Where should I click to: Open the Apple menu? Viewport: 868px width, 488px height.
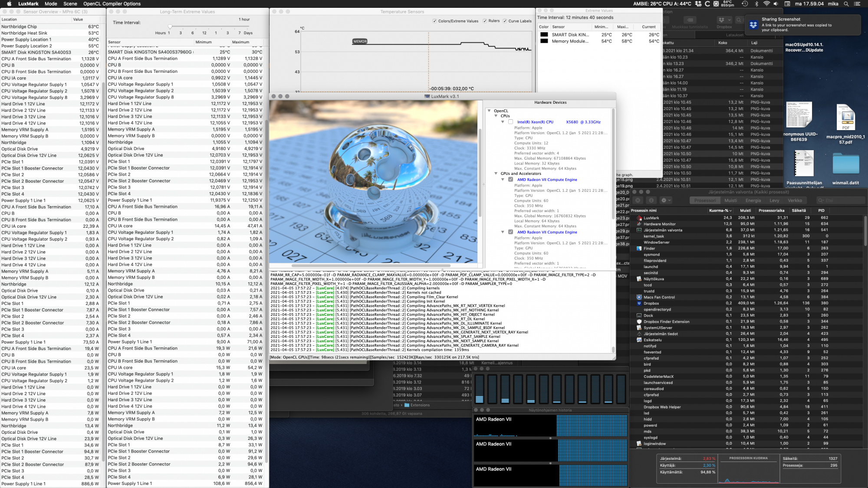pos(9,3)
